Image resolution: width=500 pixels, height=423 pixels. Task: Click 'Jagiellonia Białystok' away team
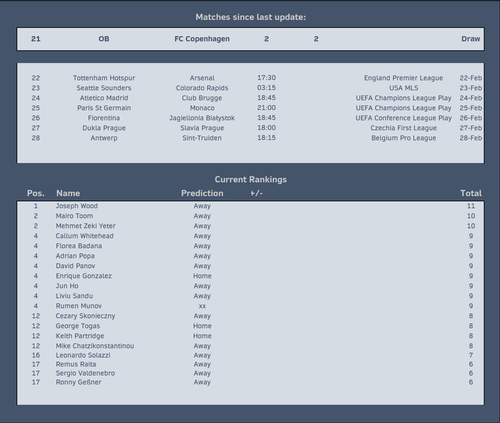point(202,118)
